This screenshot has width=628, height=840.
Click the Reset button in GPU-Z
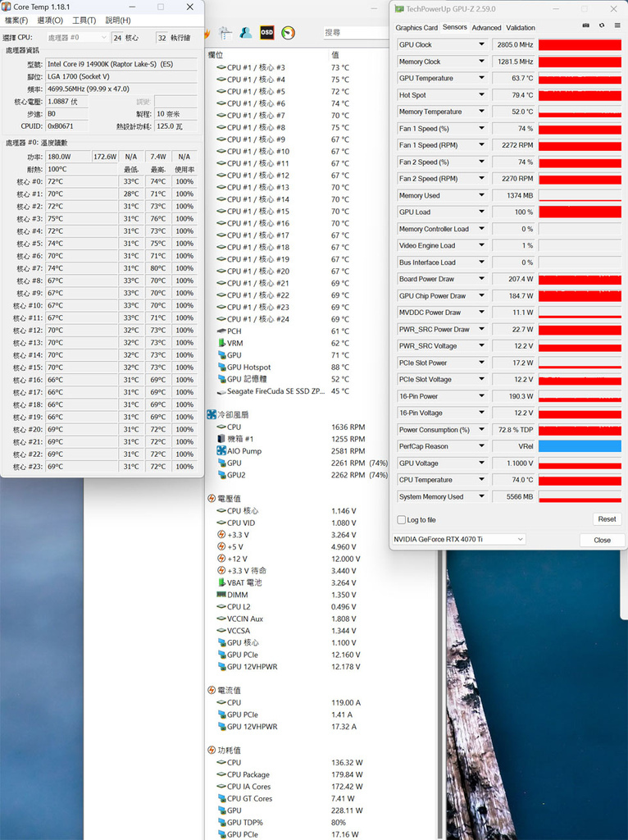tap(607, 519)
